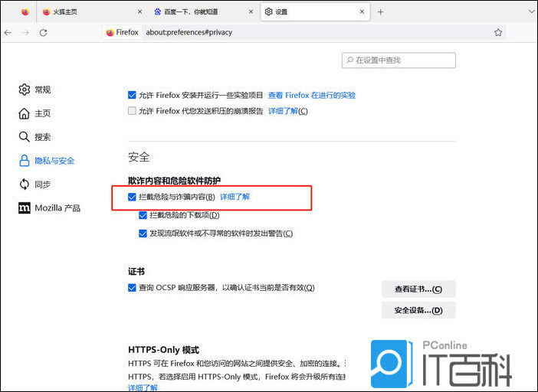Screen dimensions: 538x392
Task: Select the 隐私与安全 category
Action: click(x=47, y=161)
